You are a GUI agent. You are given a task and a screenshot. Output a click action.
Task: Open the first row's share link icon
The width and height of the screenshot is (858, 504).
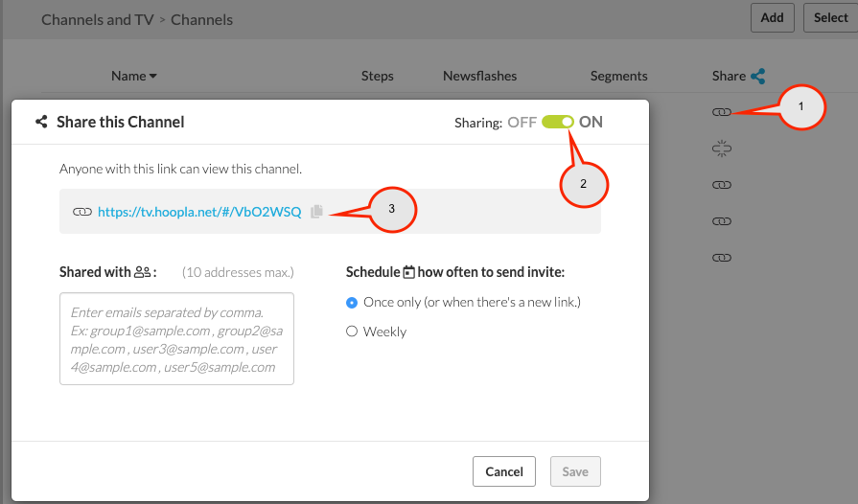click(722, 112)
